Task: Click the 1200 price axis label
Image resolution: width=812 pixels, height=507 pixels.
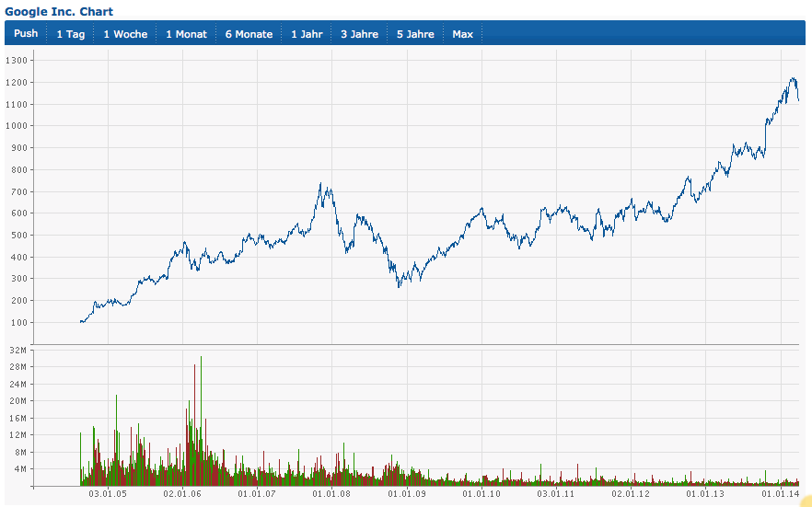Action: click(x=17, y=82)
